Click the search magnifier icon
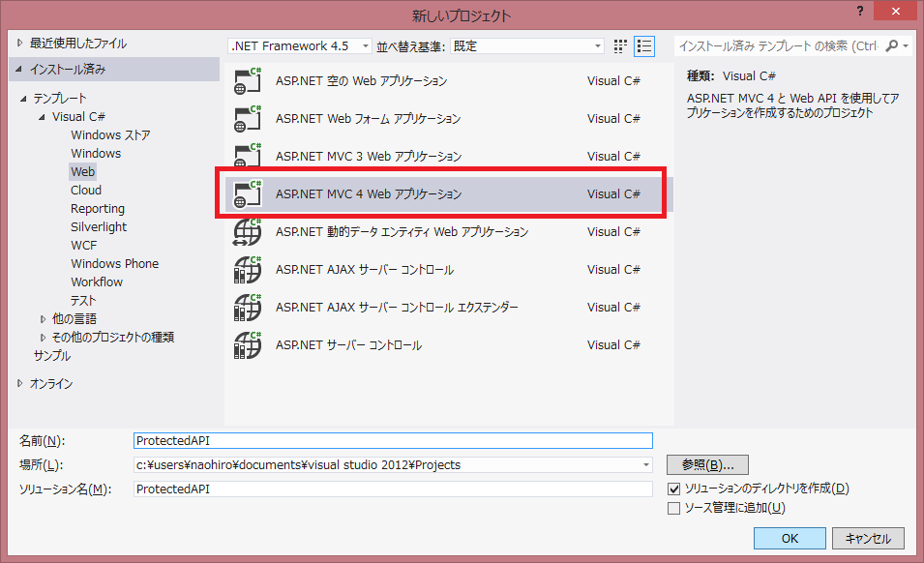Viewport: 924px width, 563px height. (x=892, y=45)
